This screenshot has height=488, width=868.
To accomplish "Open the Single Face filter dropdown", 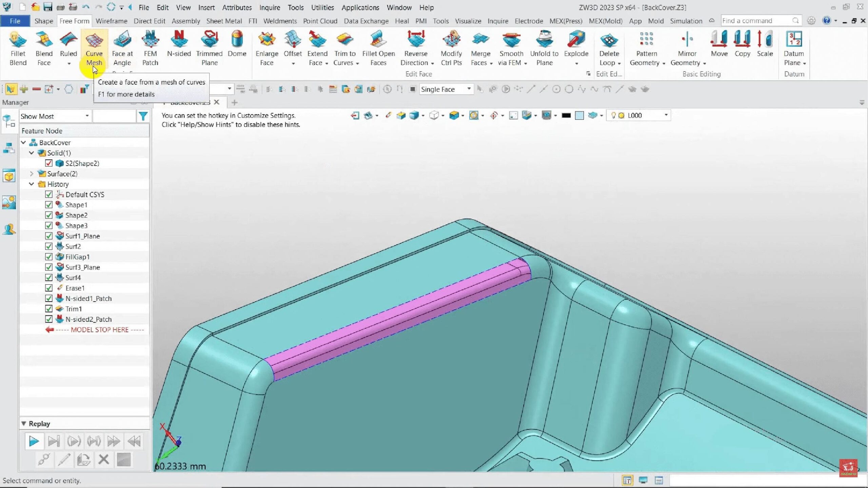I will 469,89.
